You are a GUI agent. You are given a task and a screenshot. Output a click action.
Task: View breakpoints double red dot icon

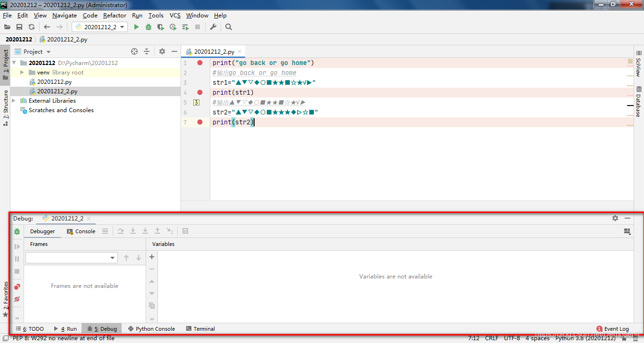tap(17, 286)
